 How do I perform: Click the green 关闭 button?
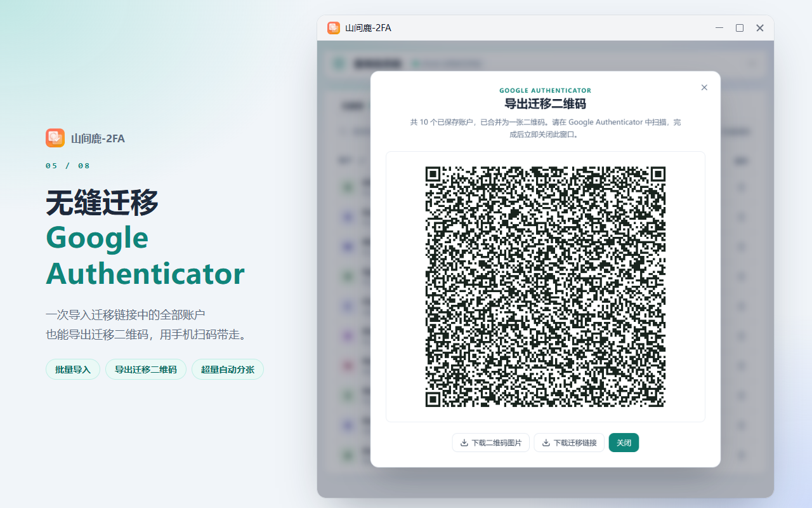click(624, 443)
